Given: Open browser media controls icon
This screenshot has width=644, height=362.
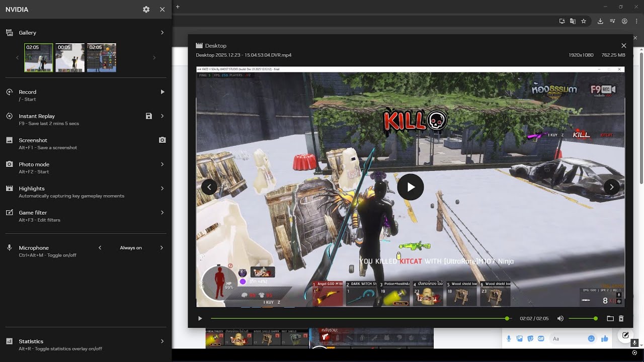Looking at the screenshot, I should coord(612,21).
